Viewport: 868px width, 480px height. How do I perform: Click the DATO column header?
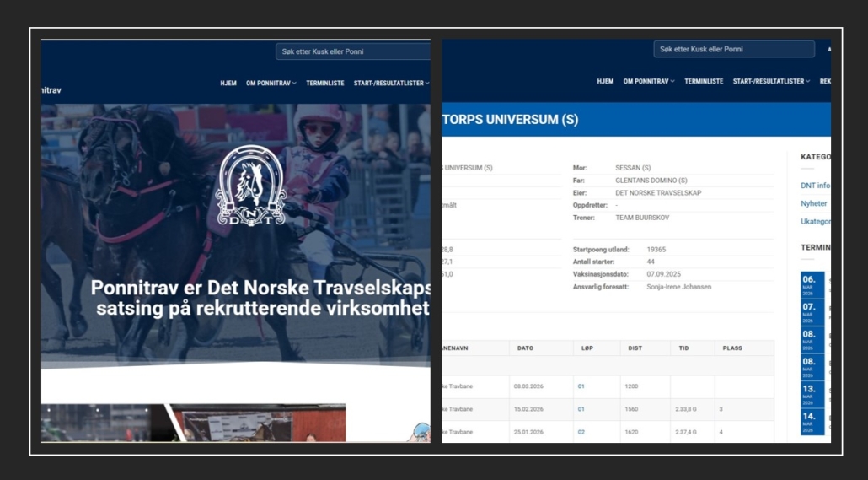tap(525, 348)
